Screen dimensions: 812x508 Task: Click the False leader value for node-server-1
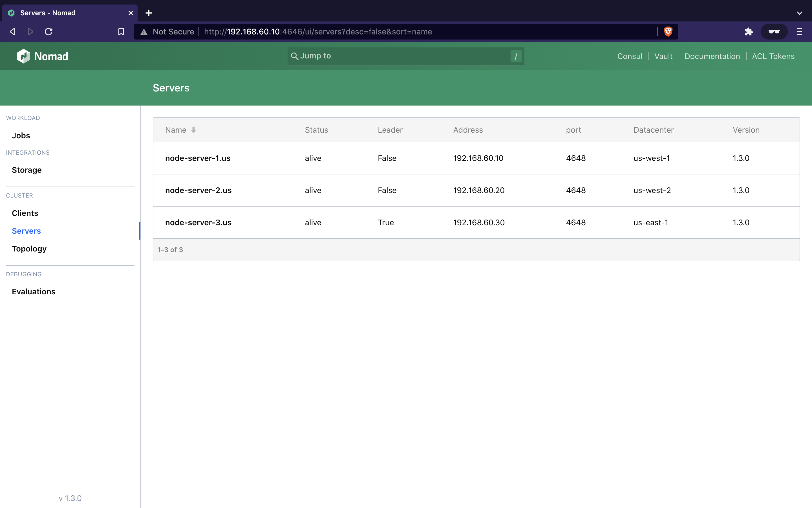[x=387, y=158]
